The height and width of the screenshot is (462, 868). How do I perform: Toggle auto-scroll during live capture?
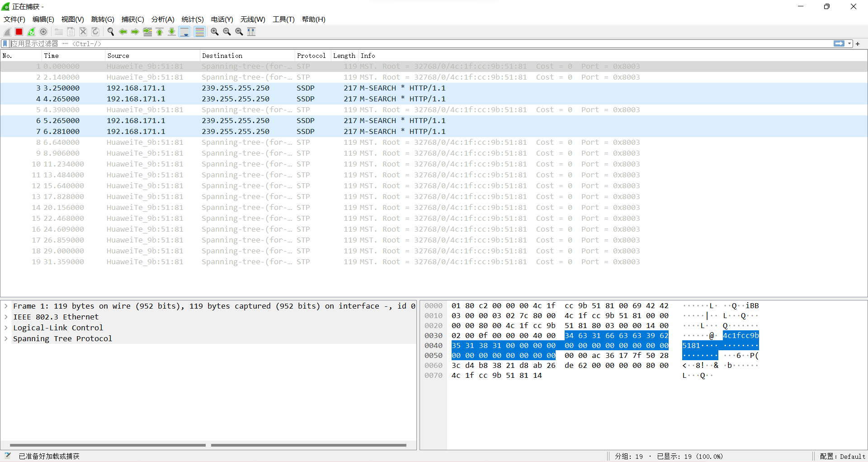coord(184,32)
